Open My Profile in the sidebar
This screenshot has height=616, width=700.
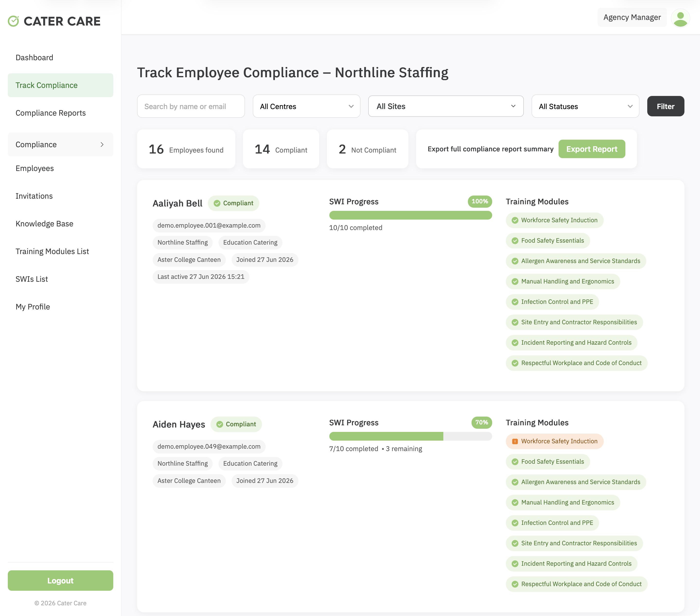(60, 307)
